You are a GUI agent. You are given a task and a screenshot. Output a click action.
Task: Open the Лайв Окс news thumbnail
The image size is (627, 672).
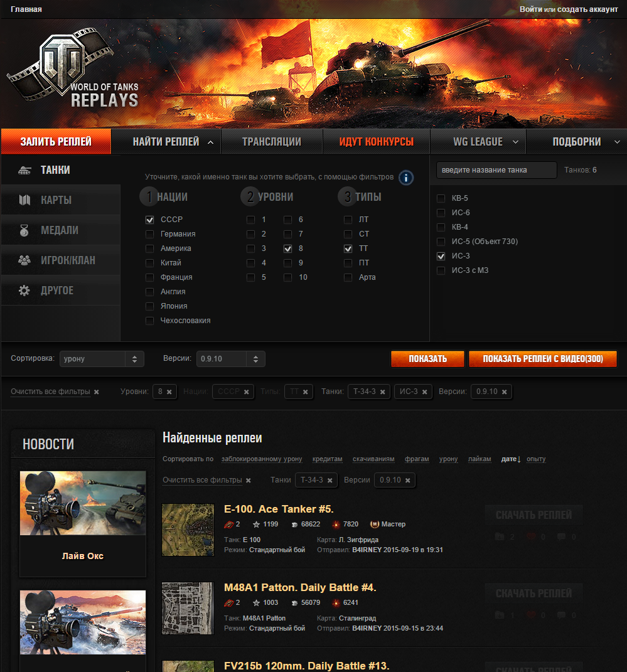[83, 503]
